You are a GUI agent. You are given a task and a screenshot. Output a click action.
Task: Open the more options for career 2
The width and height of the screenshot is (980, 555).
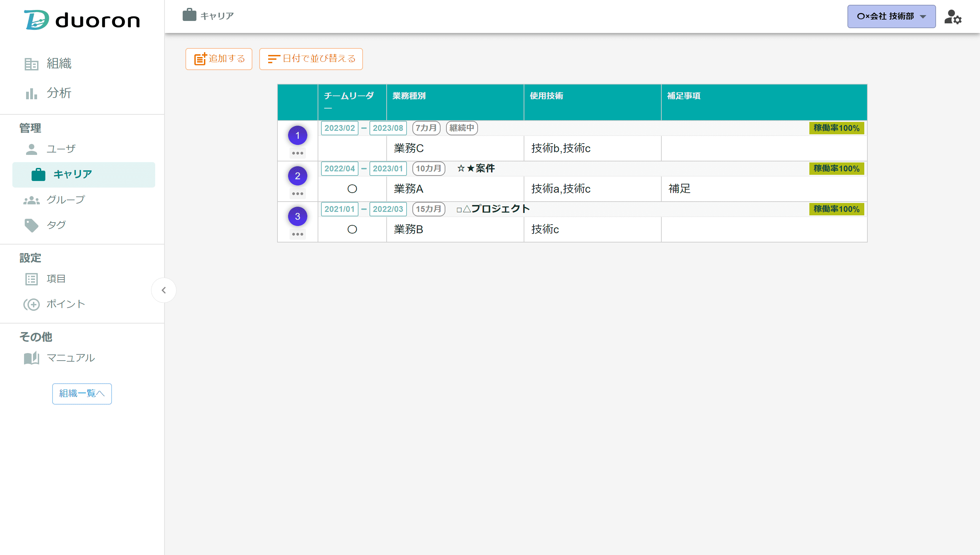[298, 194]
